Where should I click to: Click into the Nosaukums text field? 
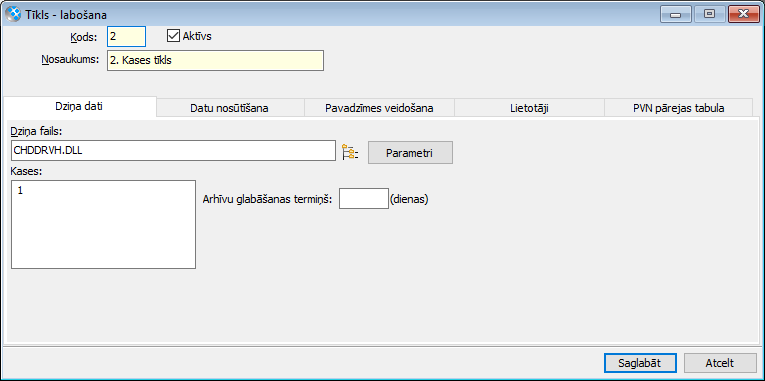215,60
